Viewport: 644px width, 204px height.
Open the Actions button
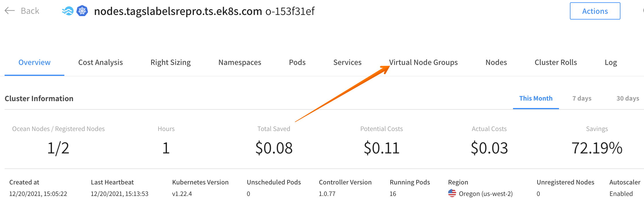click(x=595, y=11)
